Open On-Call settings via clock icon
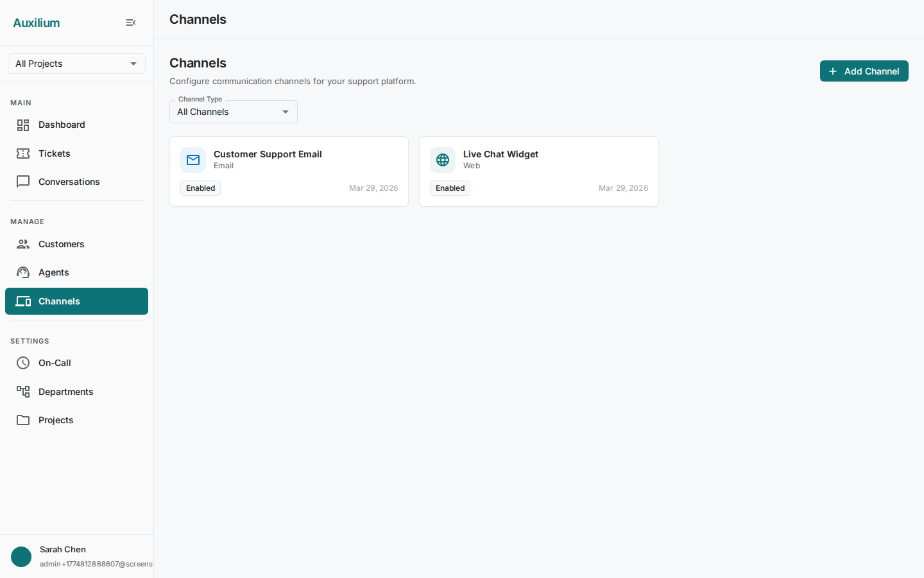The height and width of the screenshot is (578, 924). (x=22, y=363)
